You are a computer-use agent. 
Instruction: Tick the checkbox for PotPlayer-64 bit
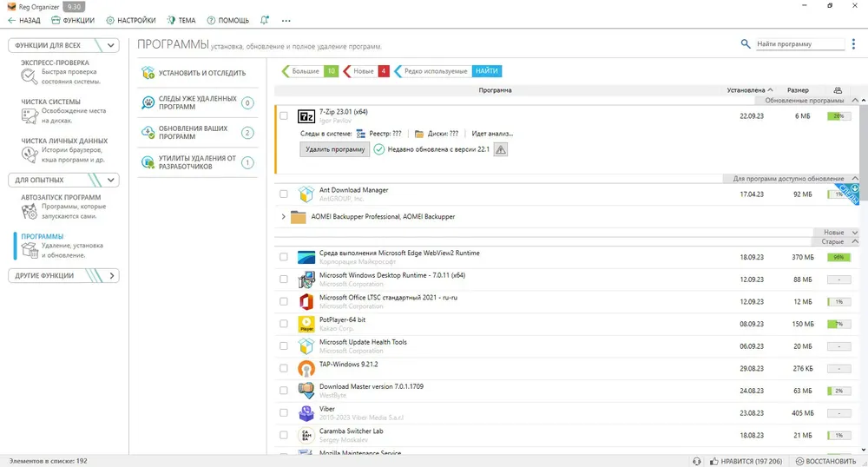pos(284,324)
